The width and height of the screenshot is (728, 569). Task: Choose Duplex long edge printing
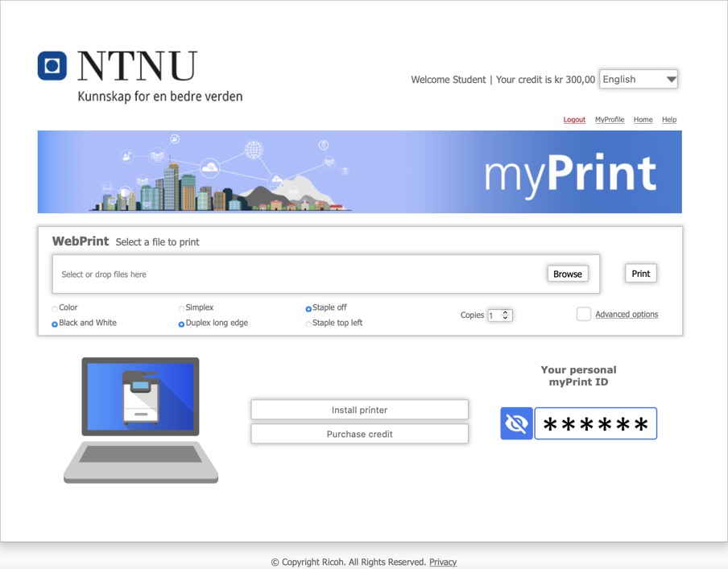point(181,324)
